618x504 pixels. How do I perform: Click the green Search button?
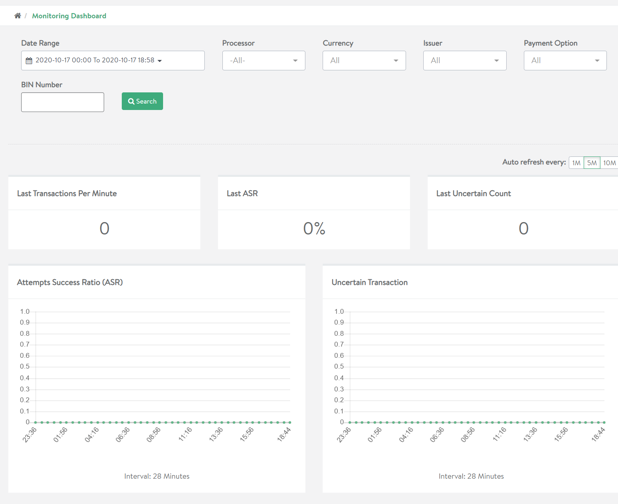point(142,101)
